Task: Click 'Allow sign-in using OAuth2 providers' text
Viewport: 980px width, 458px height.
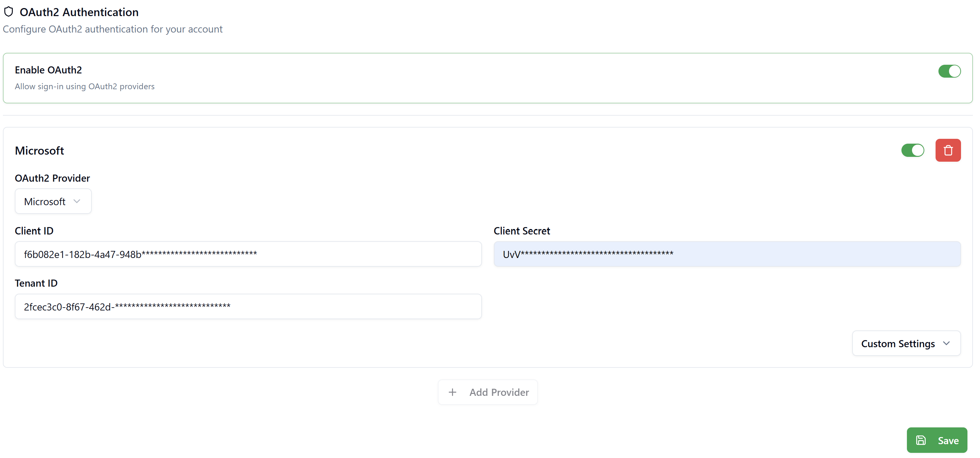Action: click(84, 86)
